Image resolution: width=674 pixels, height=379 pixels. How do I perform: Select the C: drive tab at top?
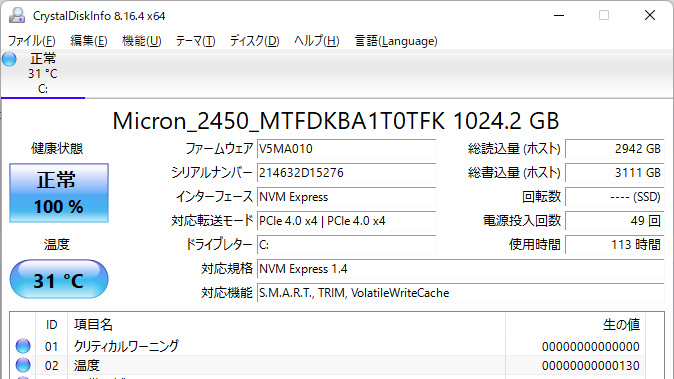coord(43,74)
